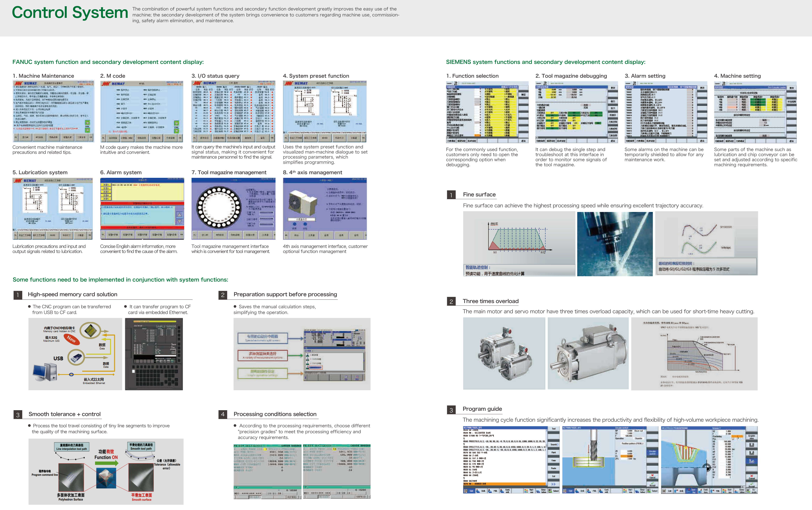812x510 pixels.
Task: Click the double-arrow more softkey in program editor
Action: [x=554, y=484]
